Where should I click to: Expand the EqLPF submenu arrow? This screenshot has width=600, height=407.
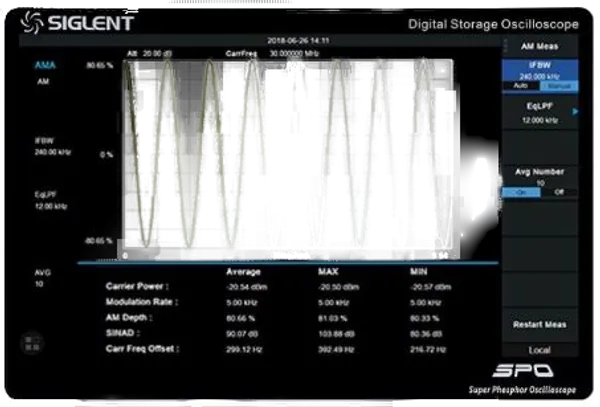(575, 112)
